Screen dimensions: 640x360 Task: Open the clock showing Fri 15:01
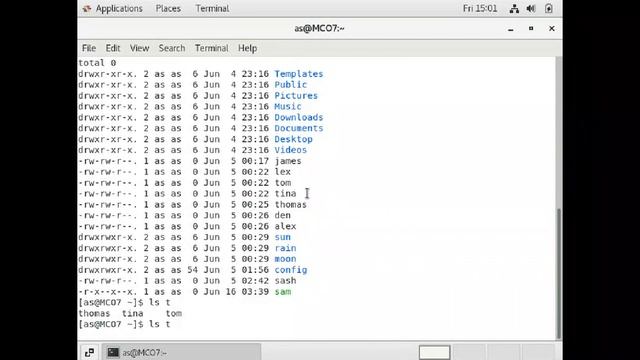[x=480, y=9]
